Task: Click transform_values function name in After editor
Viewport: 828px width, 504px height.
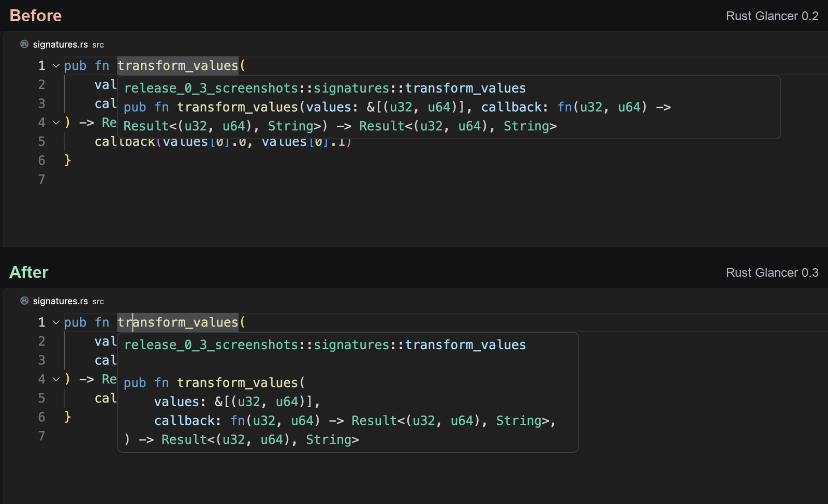Action: pos(178,322)
